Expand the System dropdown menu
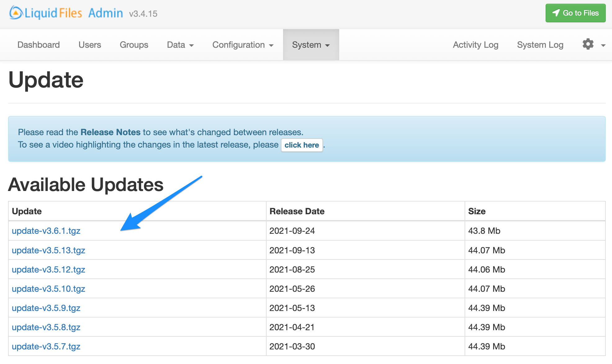 click(x=310, y=45)
